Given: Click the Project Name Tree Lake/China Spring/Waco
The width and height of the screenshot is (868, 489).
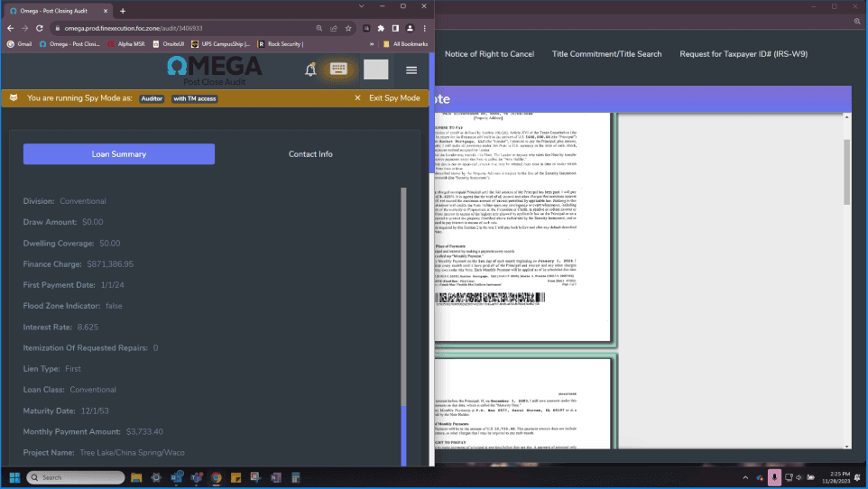Looking at the screenshot, I should 133,453.
